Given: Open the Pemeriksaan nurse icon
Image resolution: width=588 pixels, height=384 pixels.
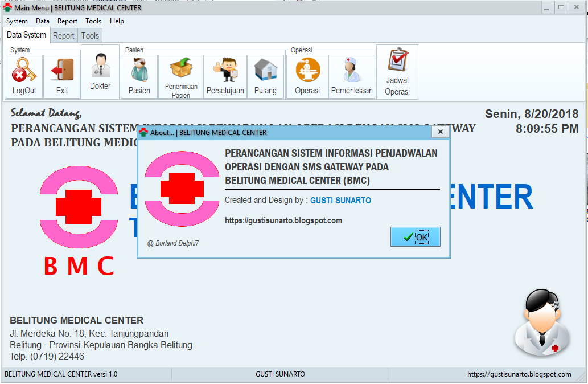Looking at the screenshot, I should pyautogui.click(x=352, y=70).
